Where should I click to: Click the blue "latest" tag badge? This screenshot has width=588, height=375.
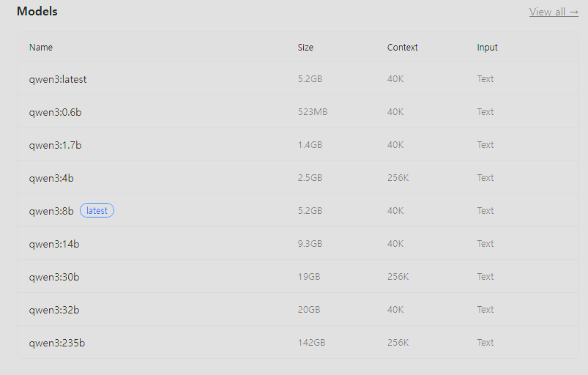pos(97,211)
